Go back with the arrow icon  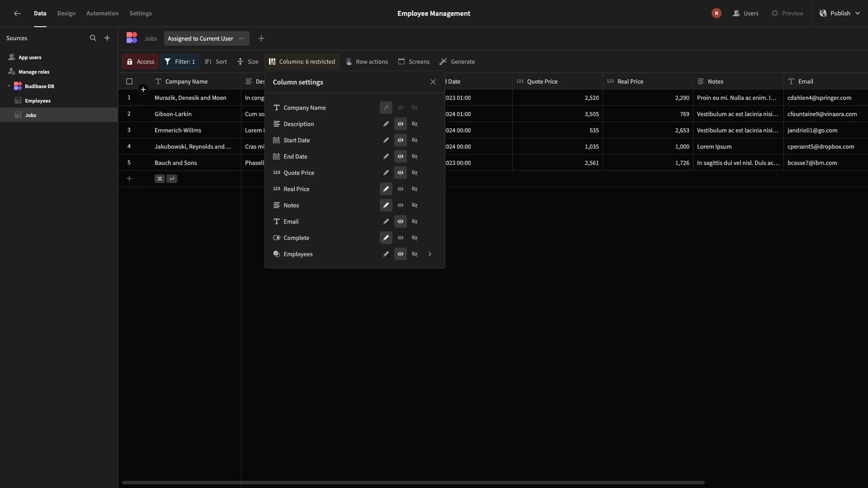coord(17,13)
